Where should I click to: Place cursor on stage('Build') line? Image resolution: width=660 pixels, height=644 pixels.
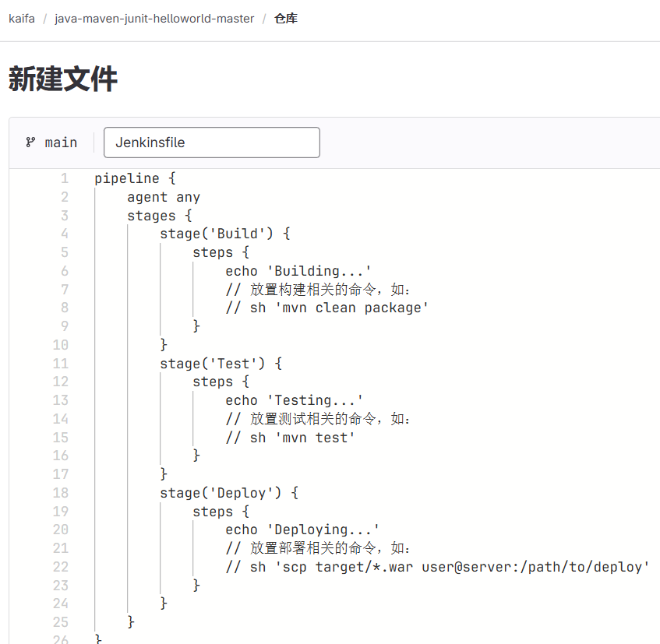click(224, 234)
